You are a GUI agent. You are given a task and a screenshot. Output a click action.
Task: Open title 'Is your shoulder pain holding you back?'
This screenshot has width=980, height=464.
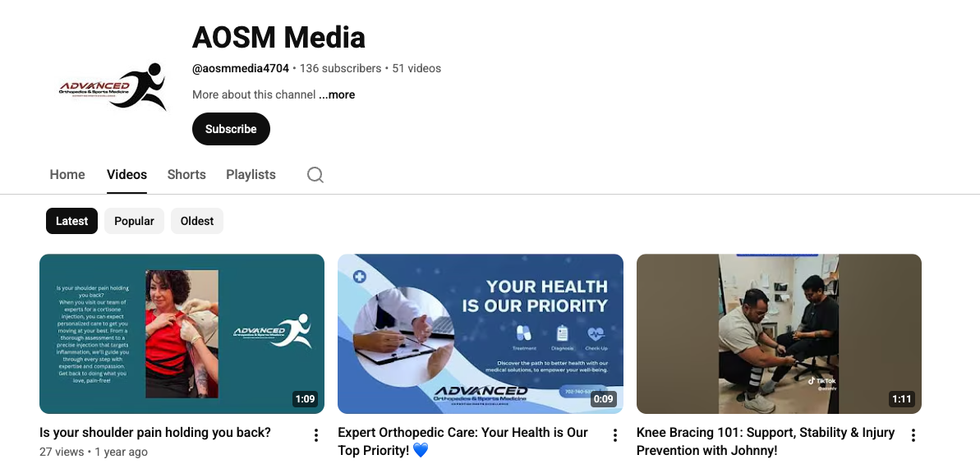(155, 433)
